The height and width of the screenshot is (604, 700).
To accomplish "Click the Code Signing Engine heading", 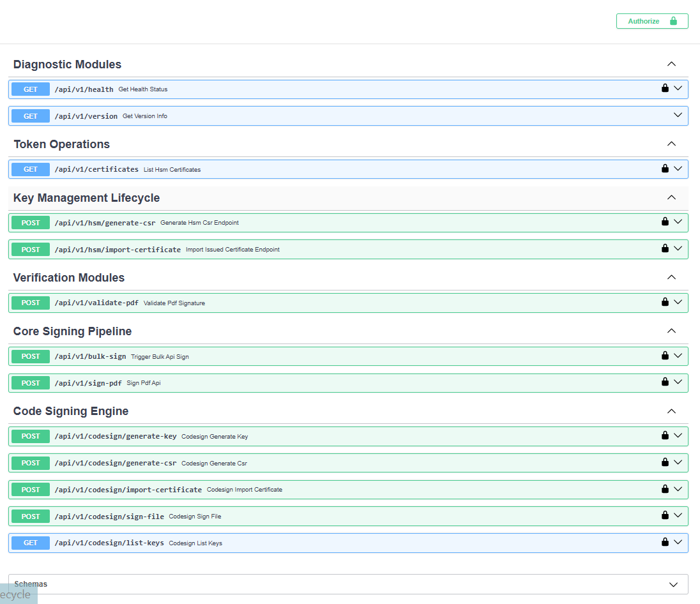I will (x=71, y=411).
